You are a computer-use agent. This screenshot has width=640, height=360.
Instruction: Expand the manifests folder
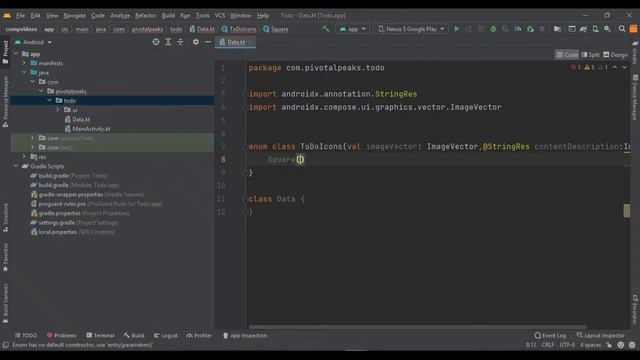coord(24,63)
